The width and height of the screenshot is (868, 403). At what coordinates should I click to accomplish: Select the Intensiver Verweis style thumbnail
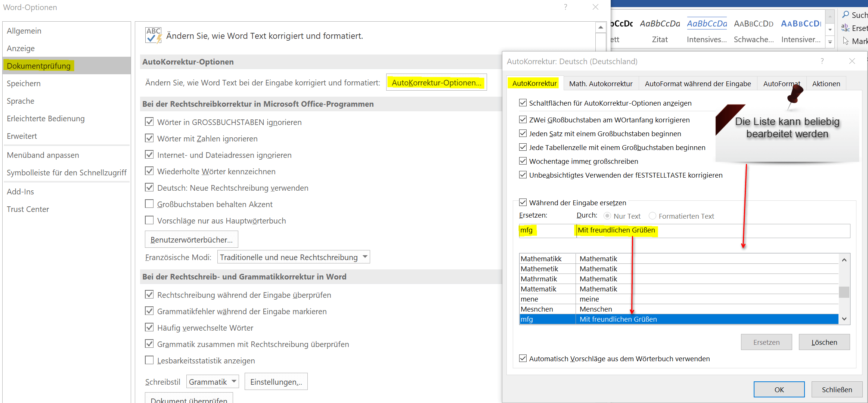coord(801,31)
